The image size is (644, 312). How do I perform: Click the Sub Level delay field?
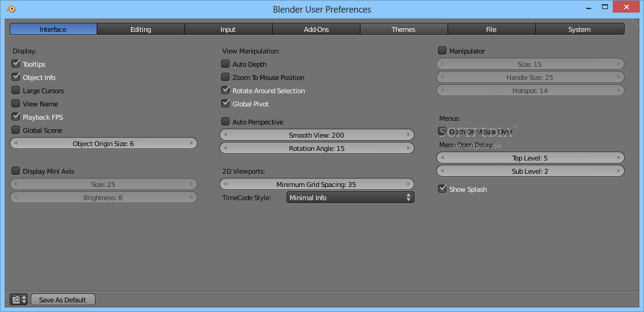click(530, 171)
